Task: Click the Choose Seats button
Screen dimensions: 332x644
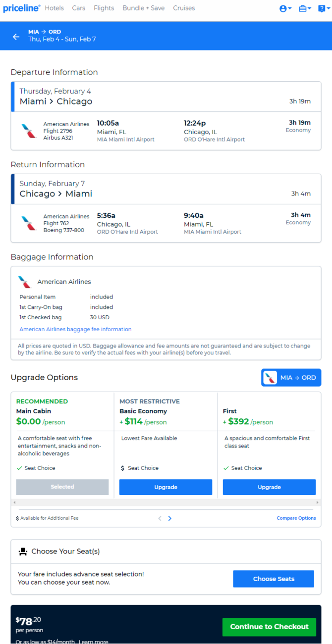Action: [x=274, y=579]
